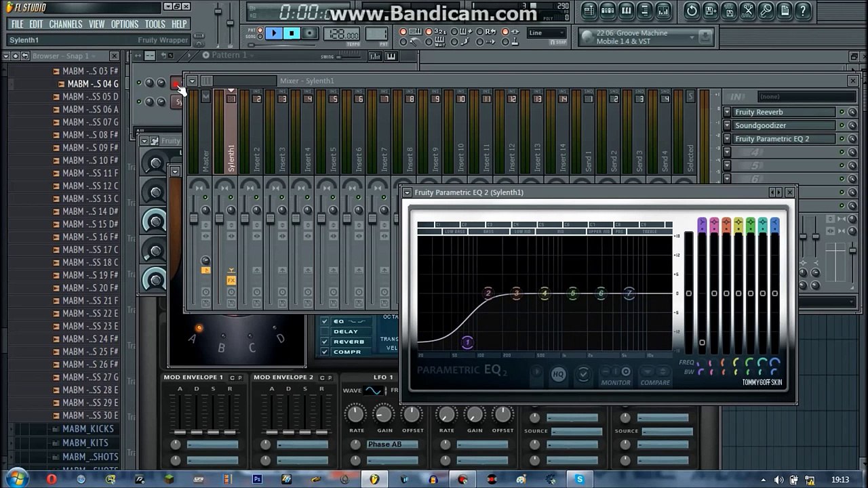The image size is (868, 488).
Task: Click the blue band 7 type icon
Action: pos(775,224)
